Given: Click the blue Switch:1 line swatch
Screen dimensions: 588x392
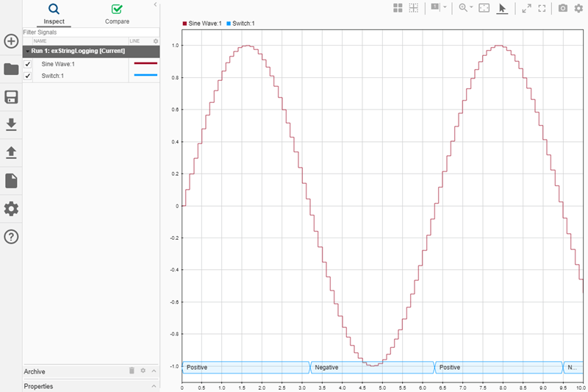Looking at the screenshot, I should (146, 75).
